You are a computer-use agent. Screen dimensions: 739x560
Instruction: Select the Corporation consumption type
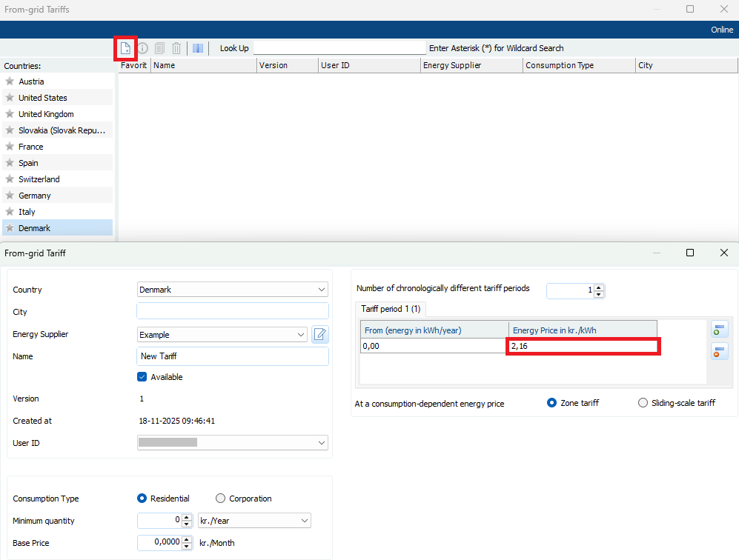pyautogui.click(x=221, y=499)
